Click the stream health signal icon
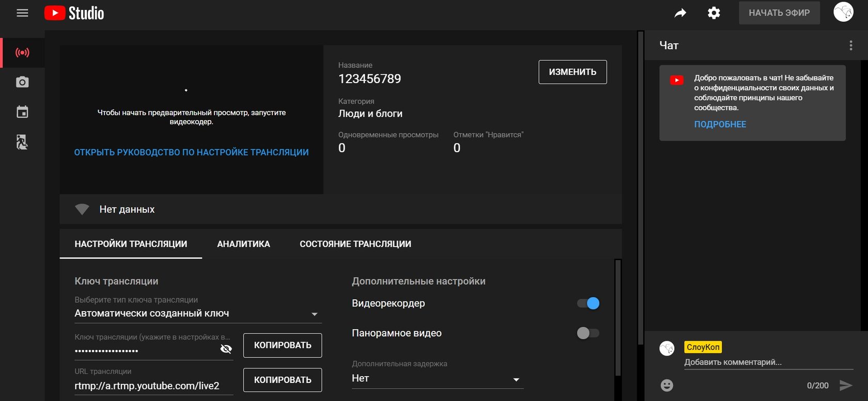This screenshot has width=868, height=401. pyautogui.click(x=82, y=209)
